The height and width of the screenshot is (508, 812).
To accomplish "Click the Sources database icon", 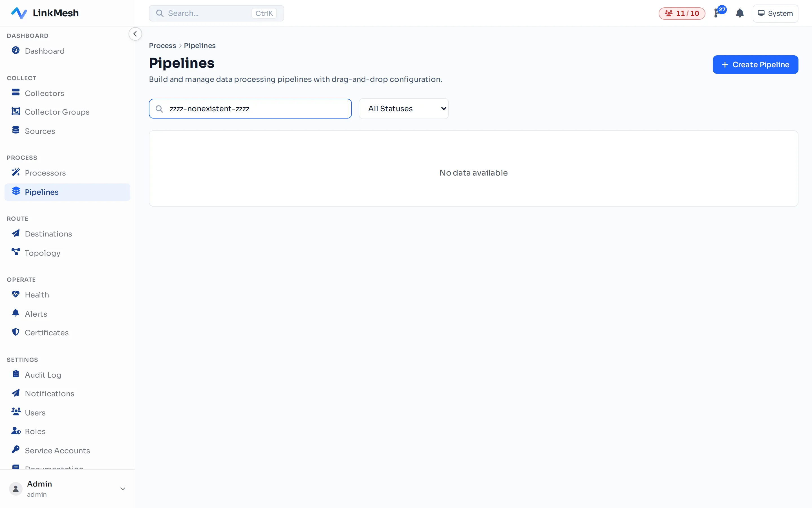I will coord(16,130).
